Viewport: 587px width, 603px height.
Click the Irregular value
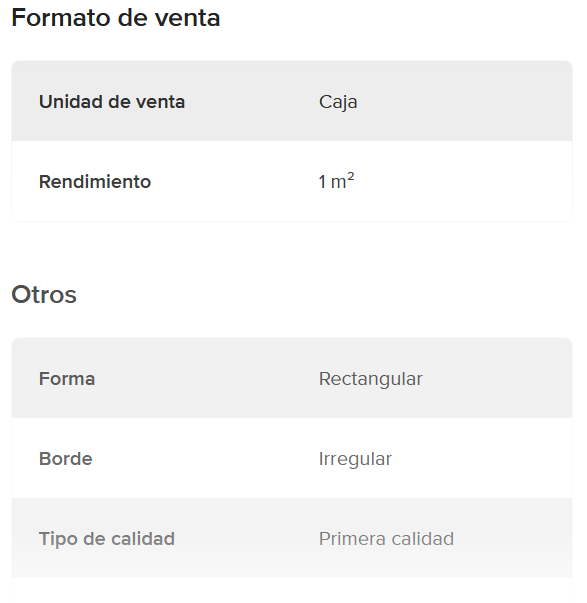coord(355,460)
